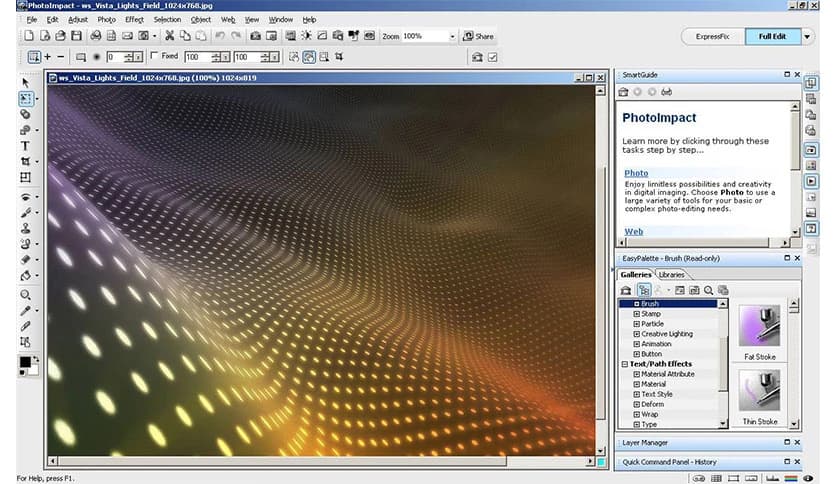836x484 pixels.
Task: Toggle the Fixed checkbox
Action: [155, 55]
